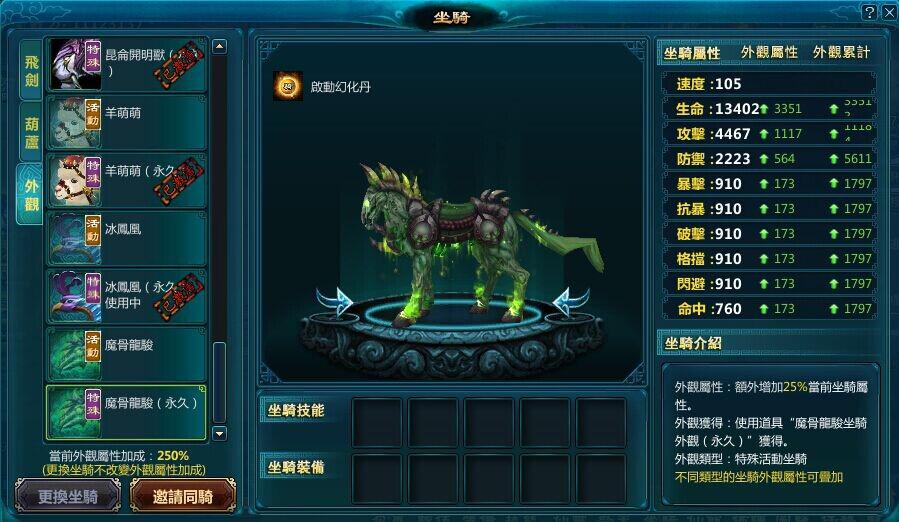This screenshot has height=522, width=899.
Task: Click the first 坐騎裝備 equipment slot
Action: click(377, 478)
